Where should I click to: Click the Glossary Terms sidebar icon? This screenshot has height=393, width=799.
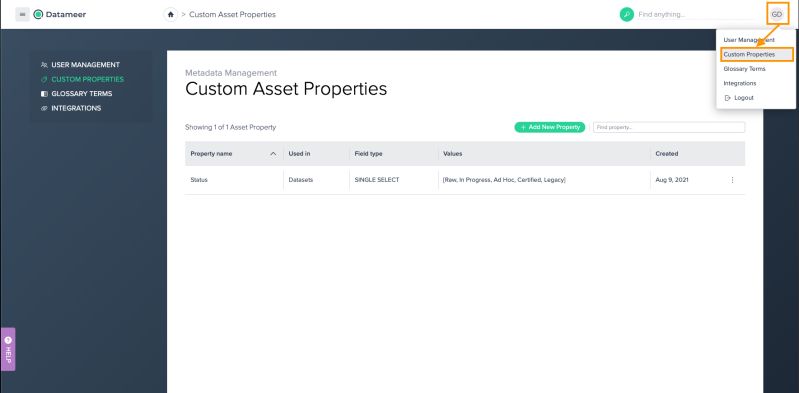click(x=44, y=94)
